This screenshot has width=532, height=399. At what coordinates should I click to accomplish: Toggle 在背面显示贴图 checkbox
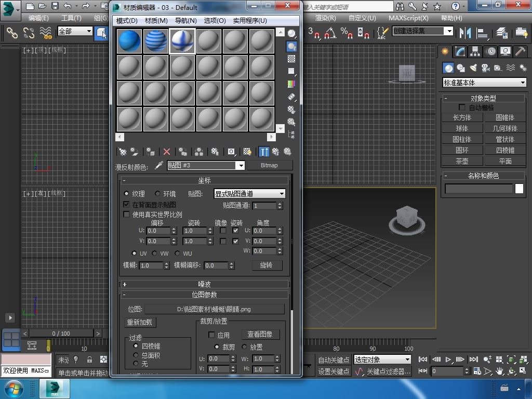pyautogui.click(x=126, y=205)
